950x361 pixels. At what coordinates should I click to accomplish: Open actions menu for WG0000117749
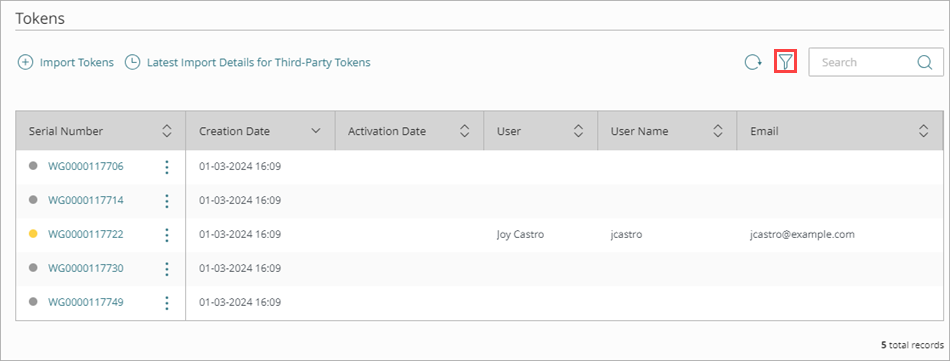coord(167,302)
